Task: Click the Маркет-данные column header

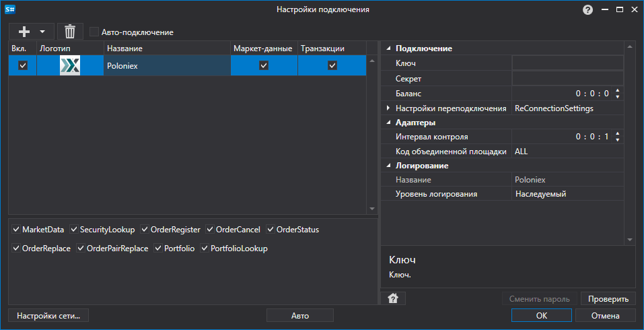Action: tap(264, 48)
